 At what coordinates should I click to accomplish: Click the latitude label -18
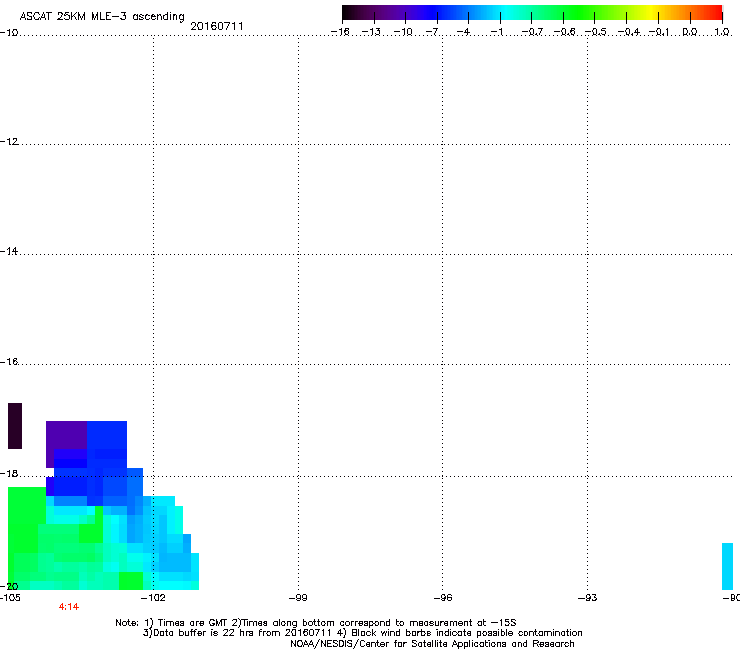[x=9, y=473]
